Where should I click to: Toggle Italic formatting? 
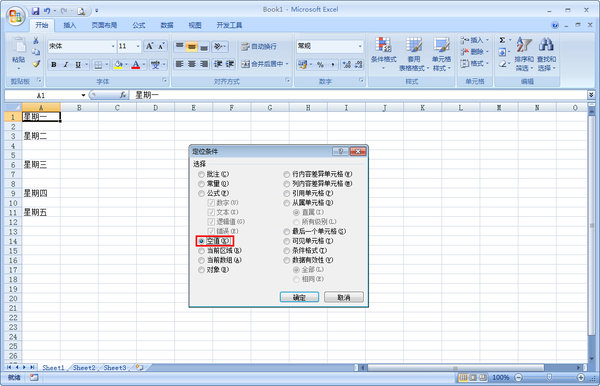pos(66,65)
